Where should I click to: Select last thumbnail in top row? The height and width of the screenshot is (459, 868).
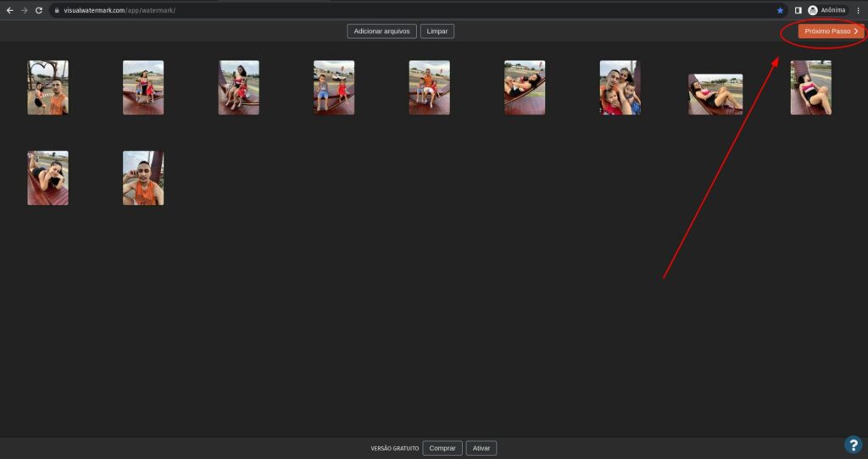coord(811,87)
